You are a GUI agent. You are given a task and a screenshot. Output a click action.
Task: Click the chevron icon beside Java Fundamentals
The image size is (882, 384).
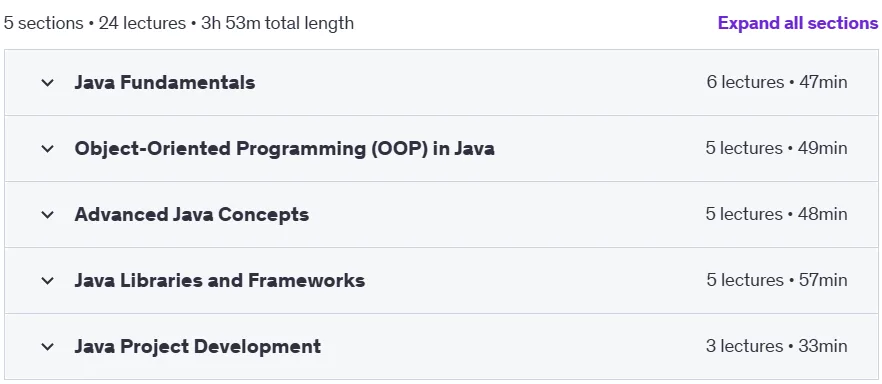pyautogui.click(x=48, y=83)
